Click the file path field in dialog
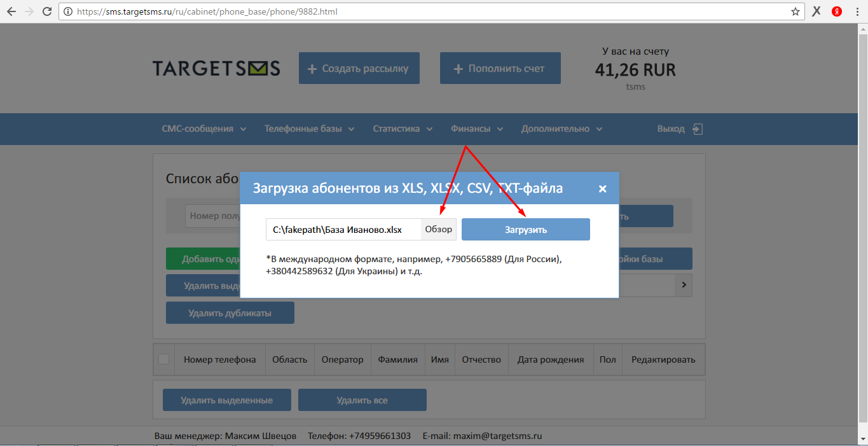This screenshot has width=868, height=446. click(343, 230)
